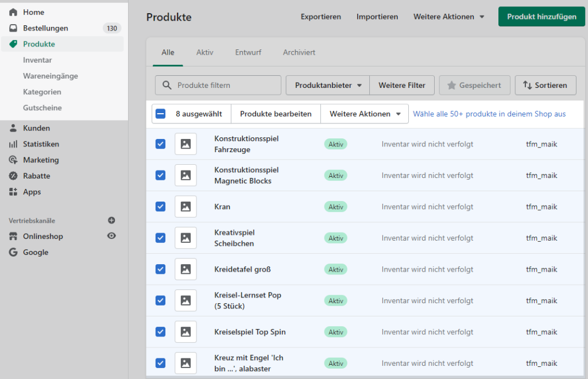This screenshot has height=379, width=588.
Task: Open Rabatte discount badge icon
Action: click(13, 176)
